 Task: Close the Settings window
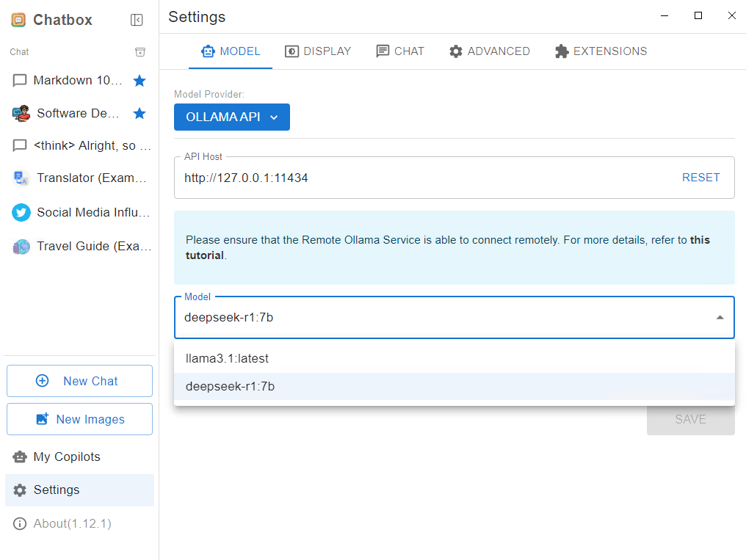732,15
